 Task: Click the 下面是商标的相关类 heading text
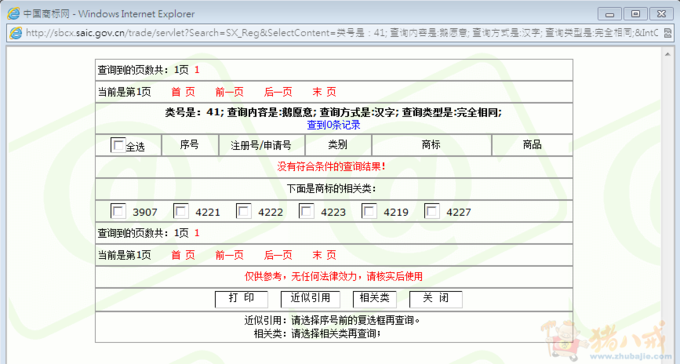(x=331, y=189)
